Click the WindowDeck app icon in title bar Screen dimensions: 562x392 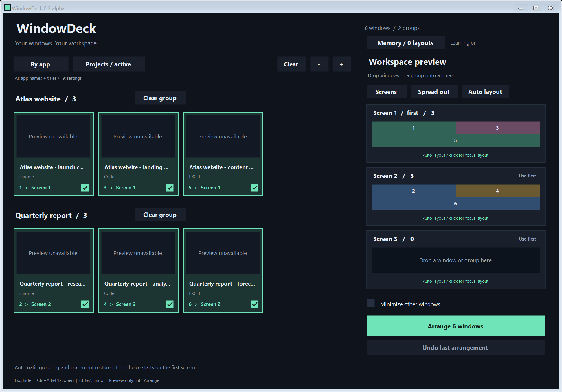[7, 8]
